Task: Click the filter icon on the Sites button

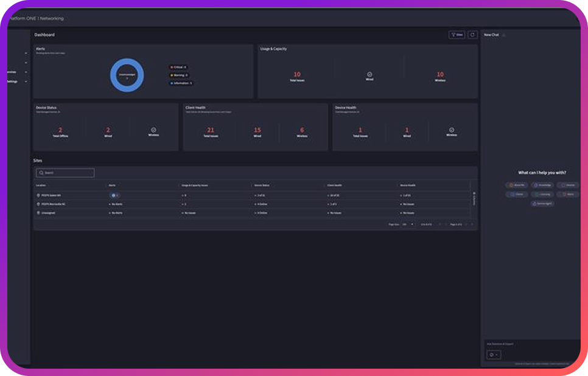Action: pos(452,35)
